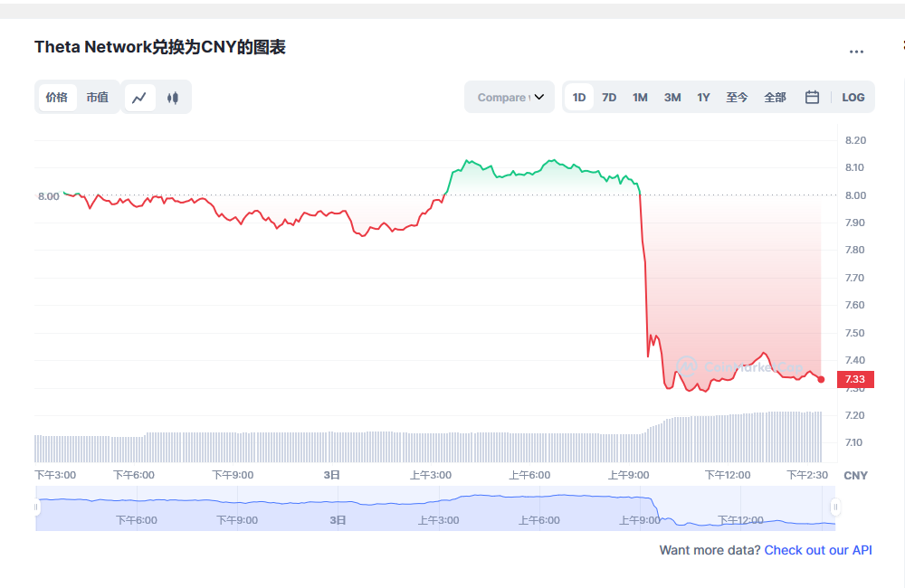Select the 价格 (price) tab
905x588 pixels.
(x=56, y=98)
